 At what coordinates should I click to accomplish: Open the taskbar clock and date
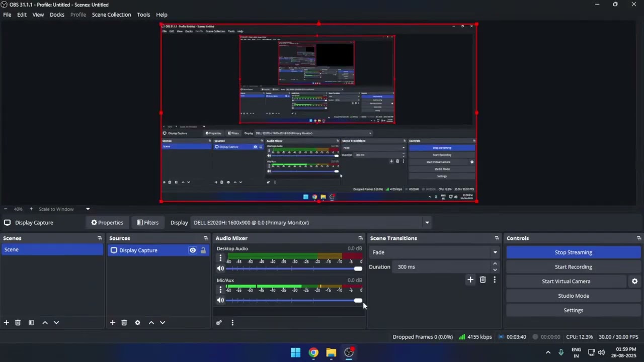[624, 352]
